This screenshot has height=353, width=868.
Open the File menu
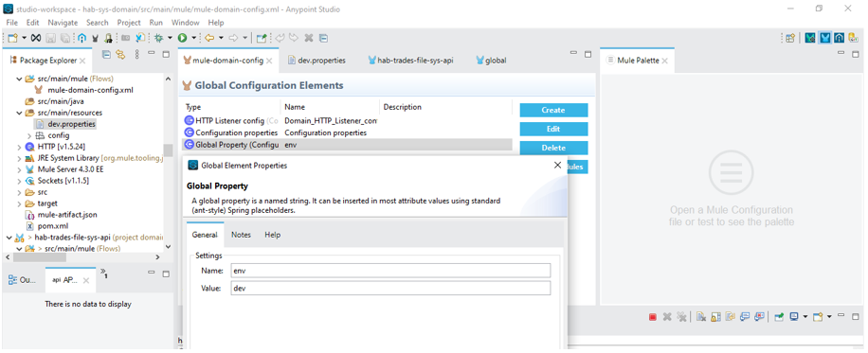pos(12,23)
